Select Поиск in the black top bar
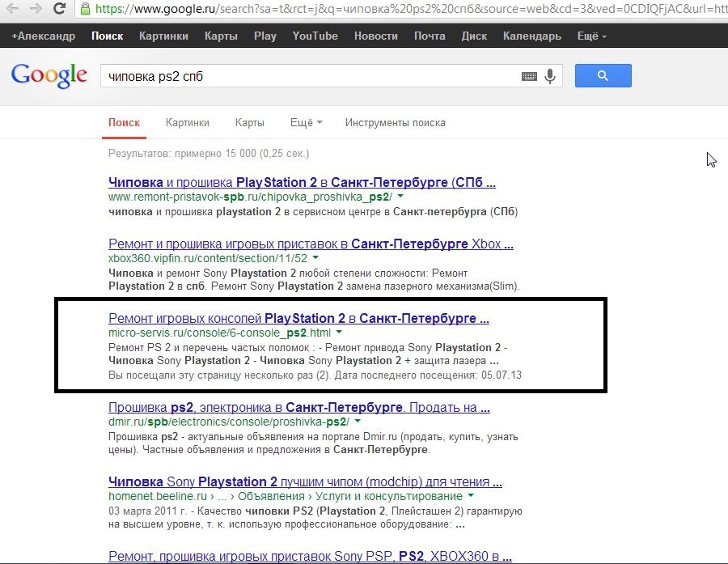 point(108,36)
